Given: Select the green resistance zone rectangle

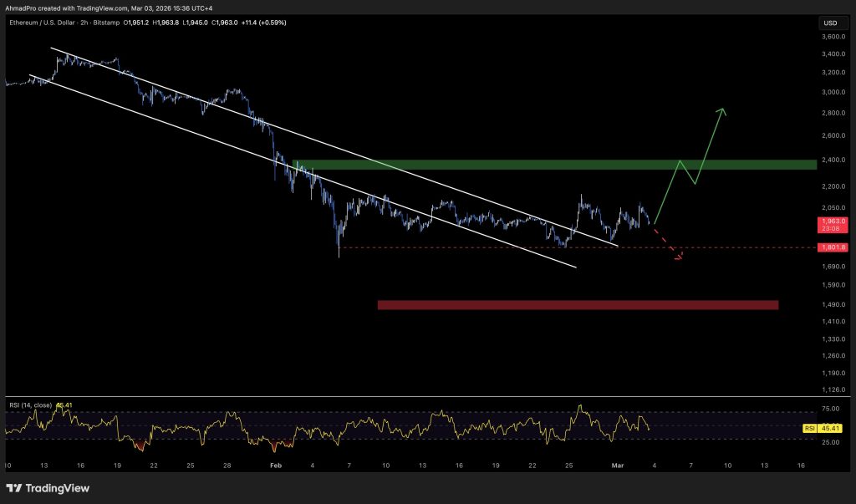Looking at the screenshot, I should 553,165.
